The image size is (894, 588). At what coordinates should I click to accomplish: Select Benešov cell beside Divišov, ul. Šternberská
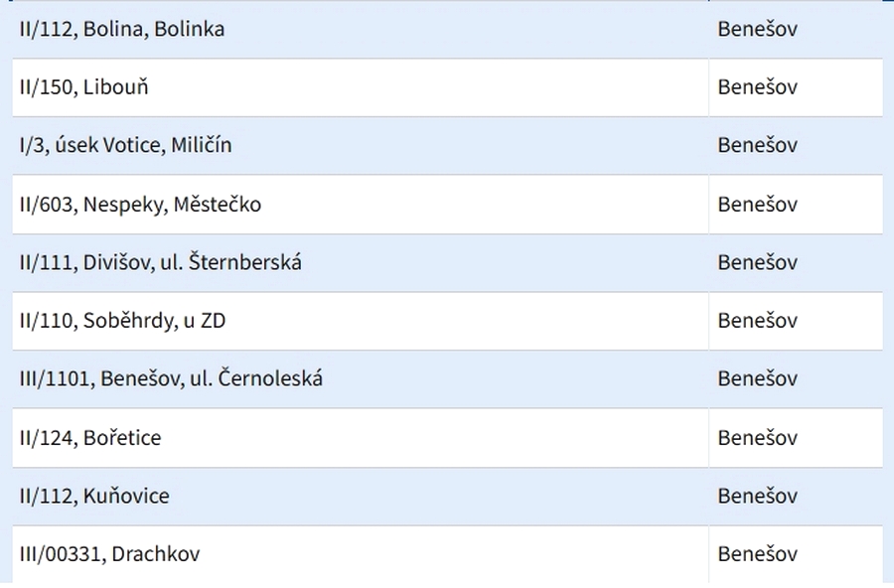[x=758, y=263]
